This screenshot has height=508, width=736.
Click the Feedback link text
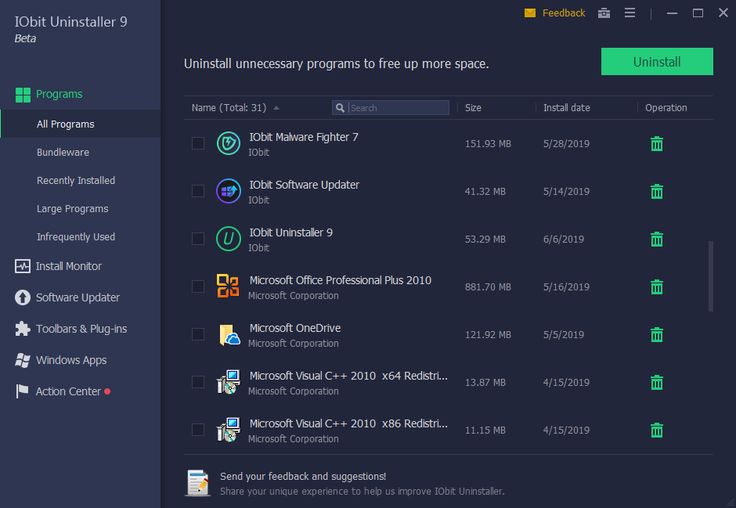(x=563, y=13)
